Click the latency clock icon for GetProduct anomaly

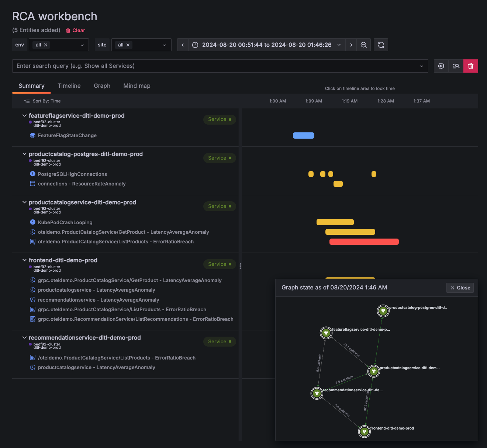pyautogui.click(x=32, y=232)
